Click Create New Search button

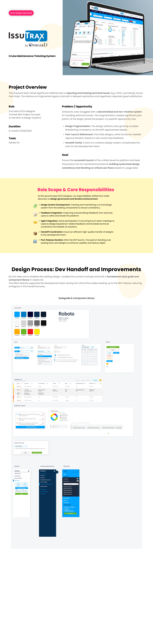click(37, 452)
